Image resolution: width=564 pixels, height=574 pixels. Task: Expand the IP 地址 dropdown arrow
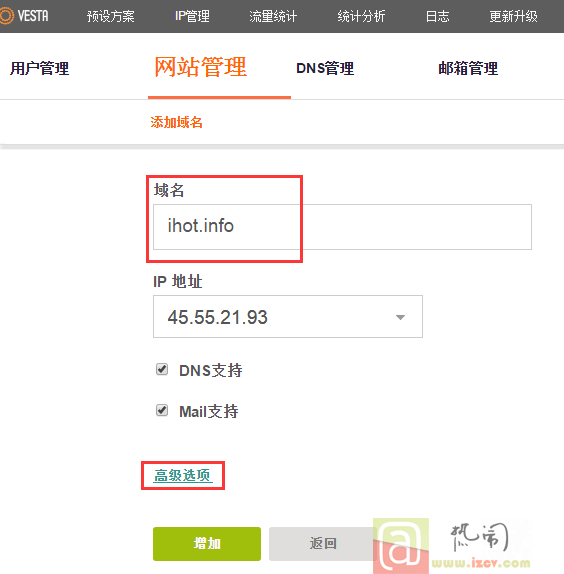point(400,317)
